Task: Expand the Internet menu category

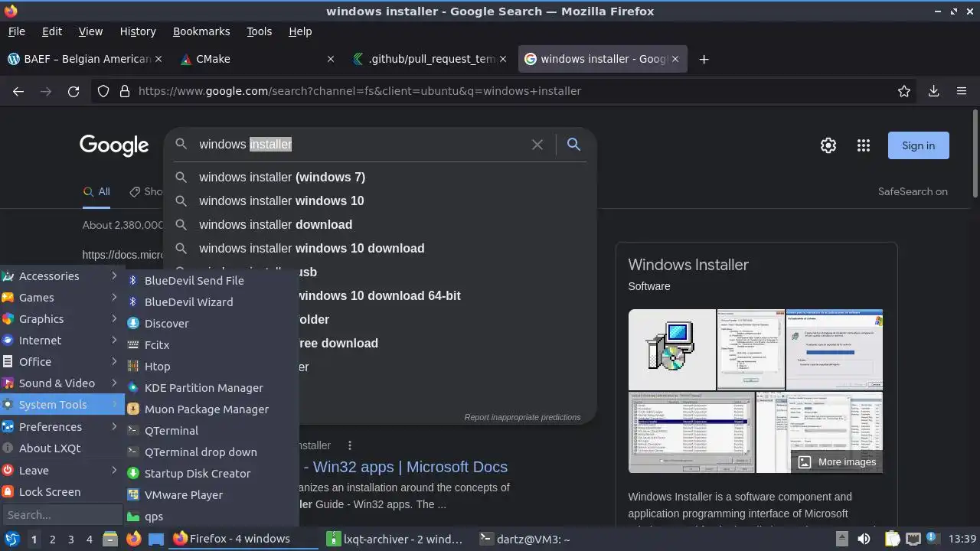Action: pos(61,341)
